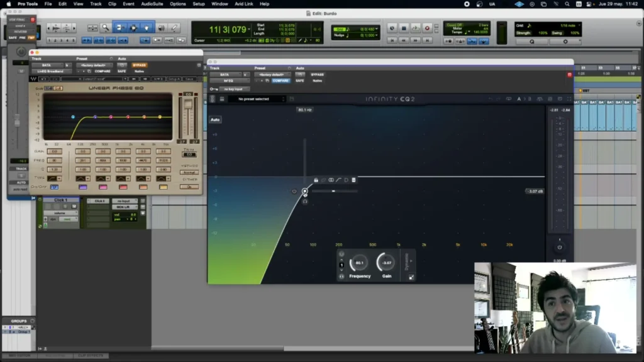Click the Stop transport button

tap(404, 28)
